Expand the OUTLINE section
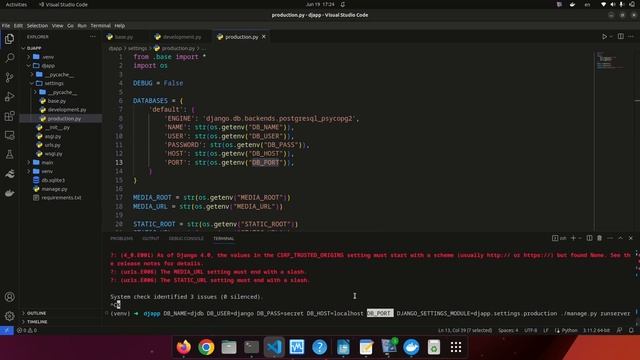The image size is (640, 360). 36,313
